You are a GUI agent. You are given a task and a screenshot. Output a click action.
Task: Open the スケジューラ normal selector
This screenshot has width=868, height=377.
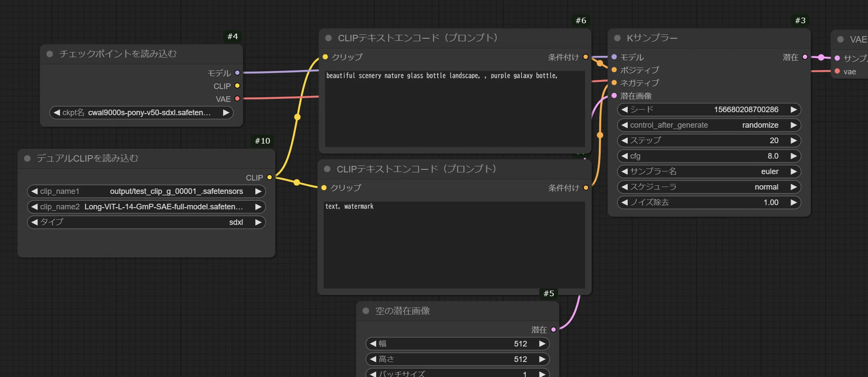(x=709, y=187)
